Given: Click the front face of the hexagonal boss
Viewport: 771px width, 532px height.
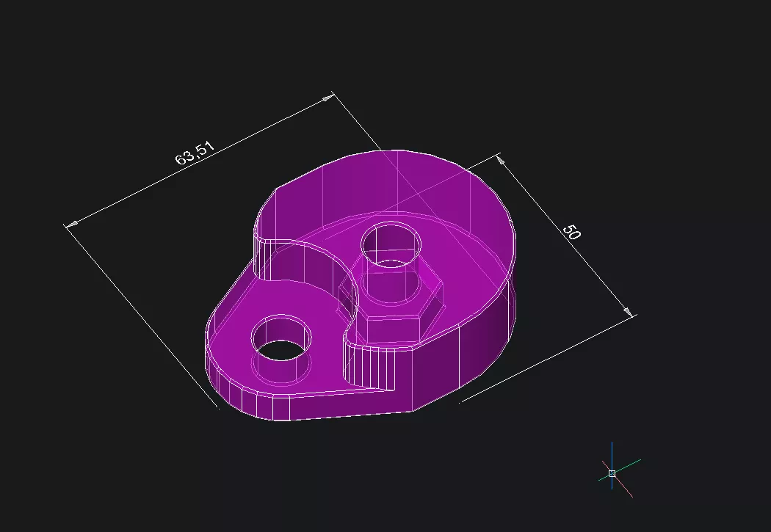Looking at the screenshot, I should (393, 330).
